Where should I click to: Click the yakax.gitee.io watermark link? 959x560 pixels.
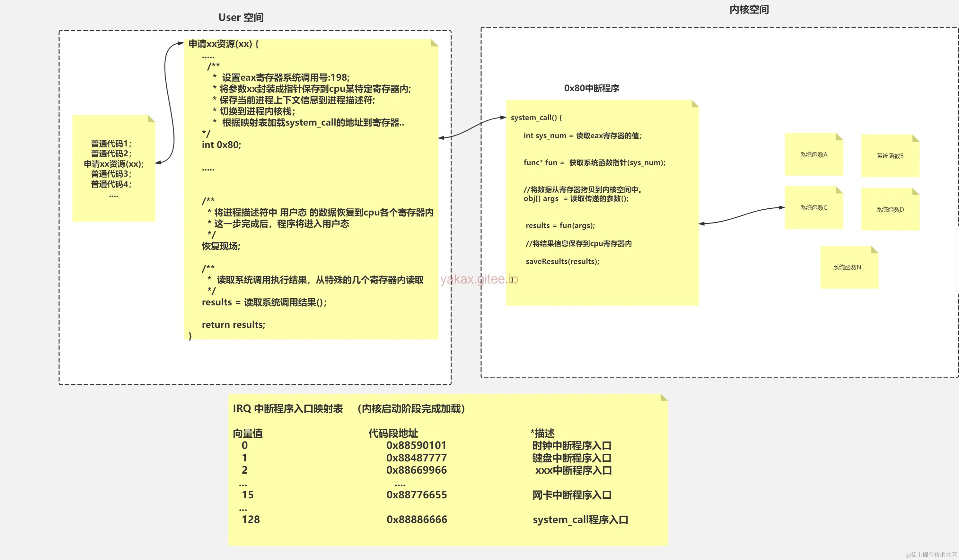(x=479, y=279)
